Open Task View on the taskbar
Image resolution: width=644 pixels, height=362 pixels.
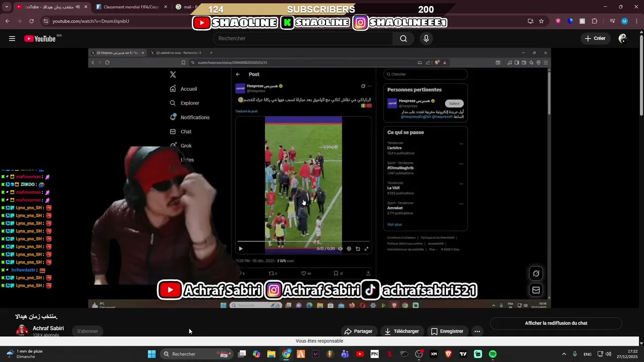(242, 354)
